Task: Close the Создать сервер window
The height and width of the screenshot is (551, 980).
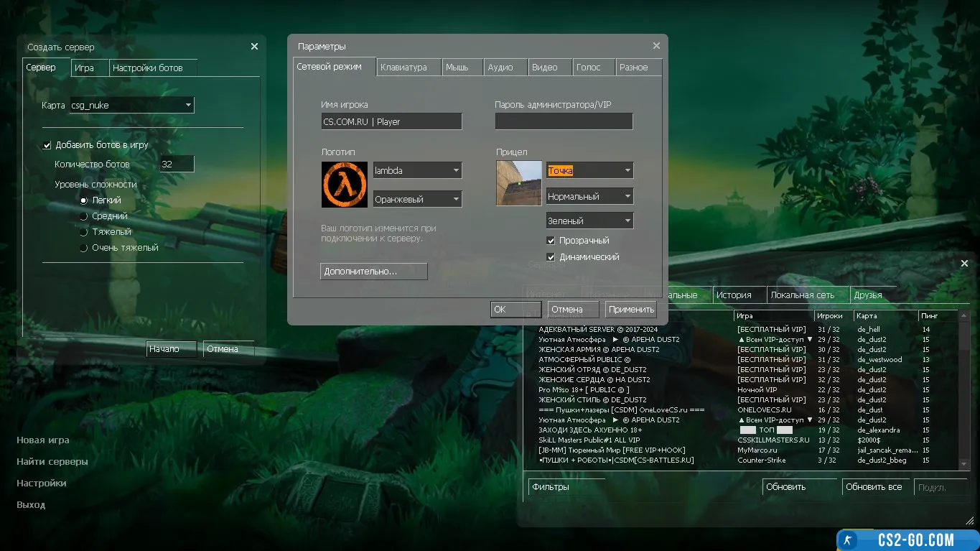Action: point(254,47)
